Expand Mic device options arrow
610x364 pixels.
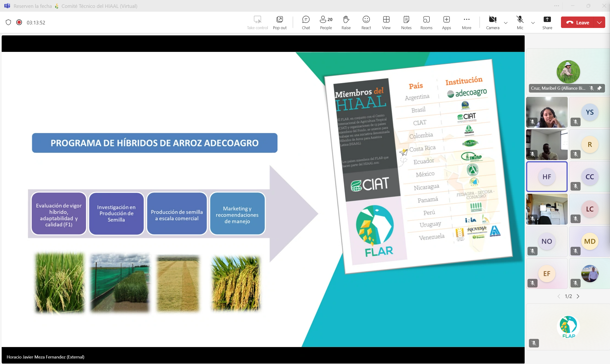[x=533, y=23]
